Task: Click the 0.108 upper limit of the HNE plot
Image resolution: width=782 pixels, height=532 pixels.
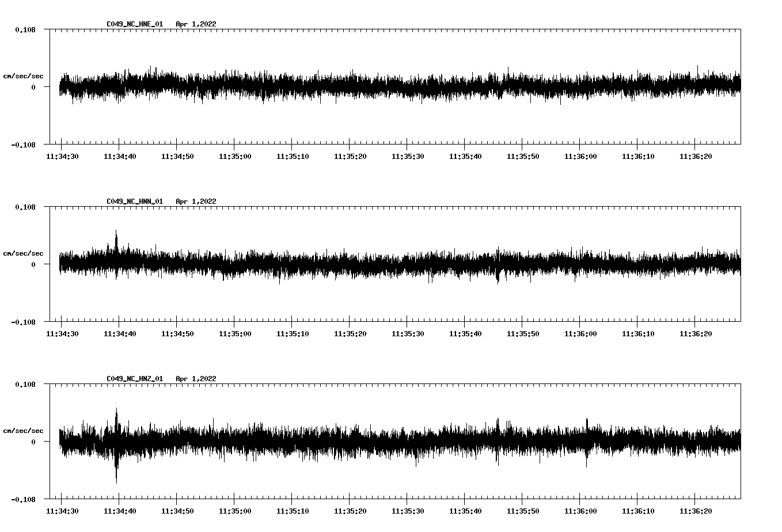Action: pos(25,29)
